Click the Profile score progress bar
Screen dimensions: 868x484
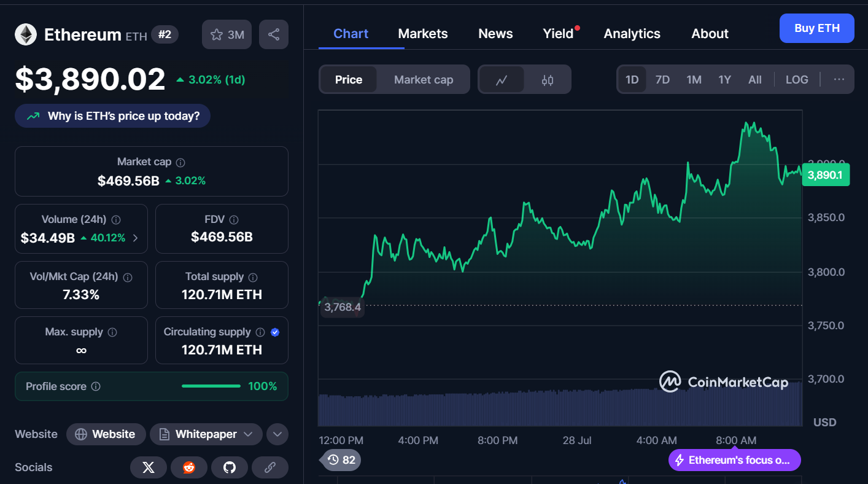211,386
